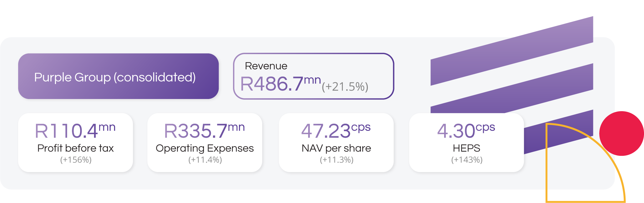This screenshot has width=644, height=203.
Task: Click the Purple Group (consolidated) banner
Action: click(118, 76)
